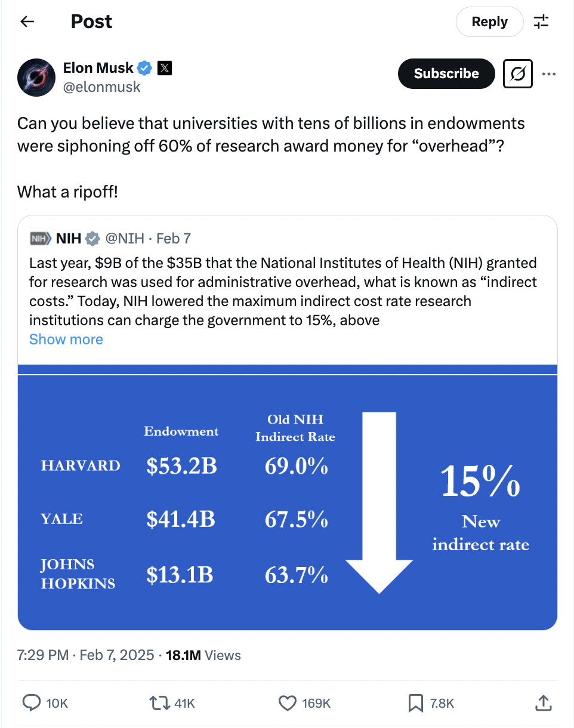Bookmark this post
Screen dimensions: 574x728
416,703
